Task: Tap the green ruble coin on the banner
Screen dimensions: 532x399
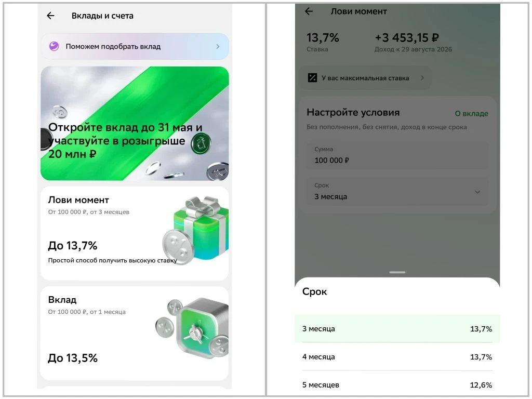Action: click(201, 143)
